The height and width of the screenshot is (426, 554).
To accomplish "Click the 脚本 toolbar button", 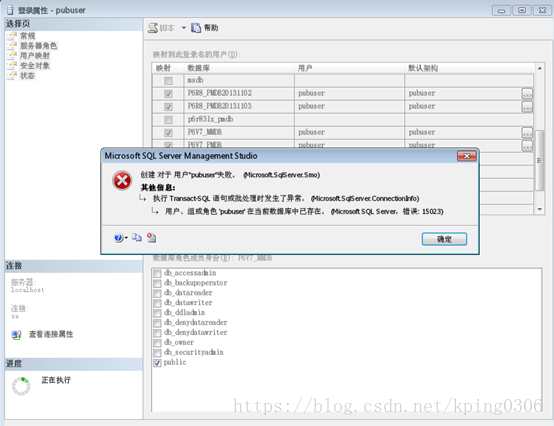I will tap(161, 28).
